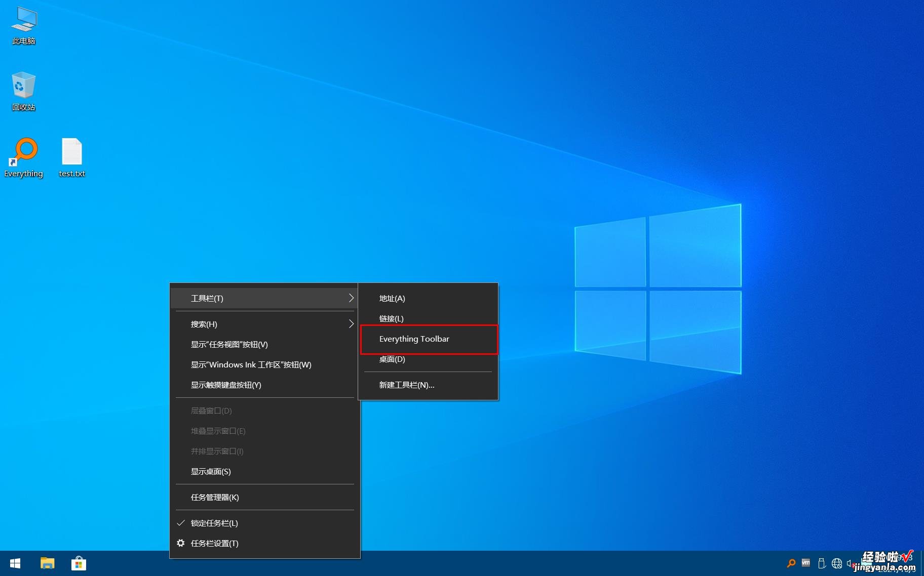Image resolution: width=924 pixels, height=576 pixels.
Task: Select 显示桌面(S) menu entry
Action: coord(264,471)
